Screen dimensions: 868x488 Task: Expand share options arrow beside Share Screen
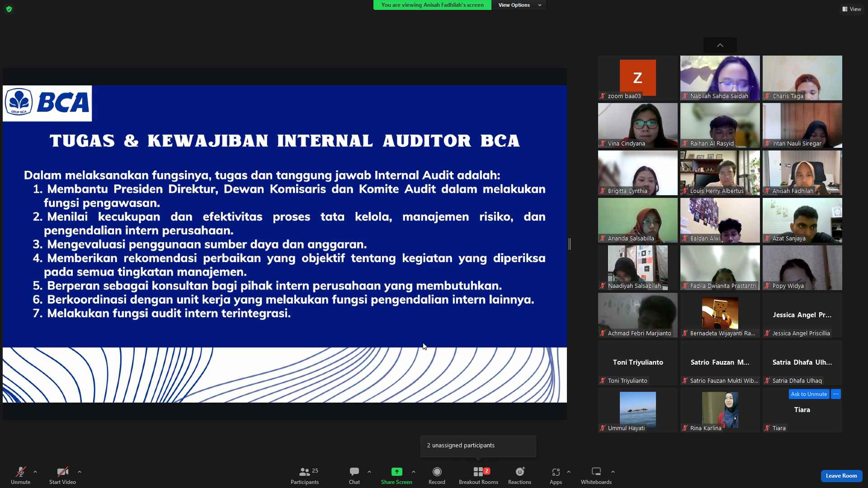pyautogui.click(x=414, y=472)
